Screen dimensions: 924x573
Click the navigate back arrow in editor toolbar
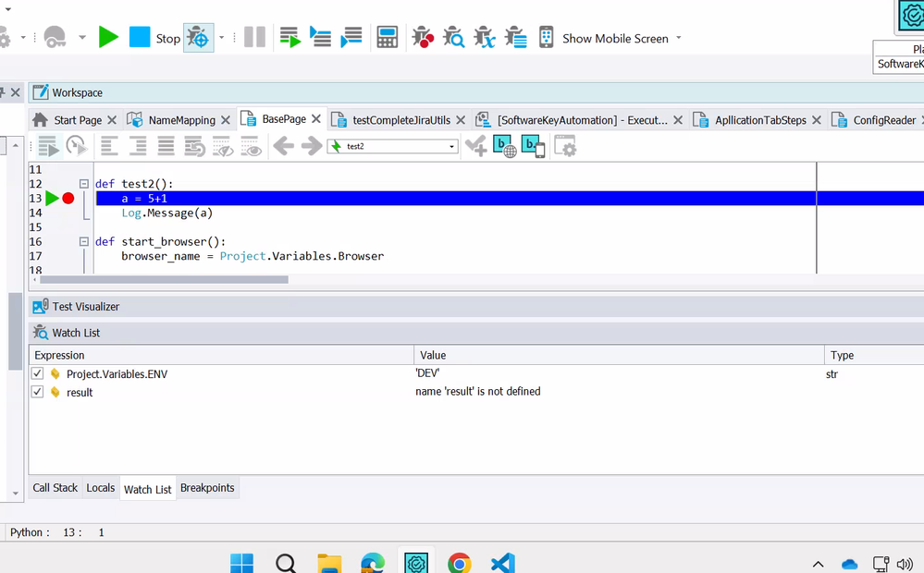click(283, 146)
